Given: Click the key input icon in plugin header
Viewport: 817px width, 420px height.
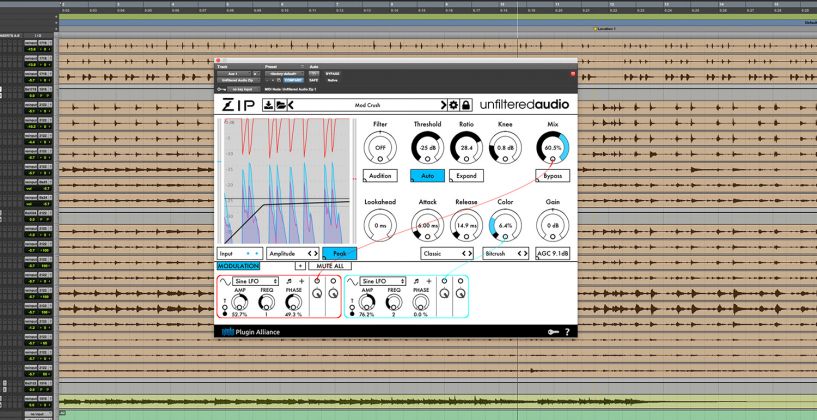Looking at the screenshot, I should click(x=220, y=89).
